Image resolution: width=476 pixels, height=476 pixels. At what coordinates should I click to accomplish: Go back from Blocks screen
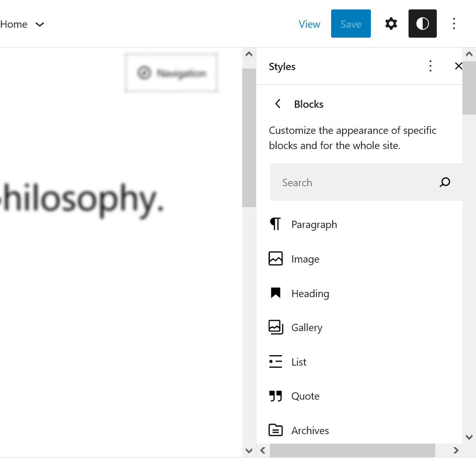[x=278, y=104]
